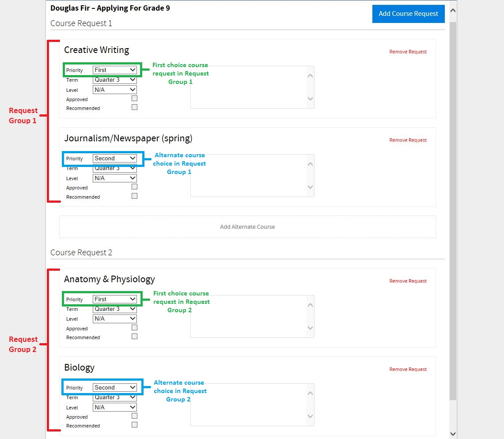Enable Recommended for Biology
Viewport: 504px width, 439px height.
pyautogui.click(x=134, y=424)
